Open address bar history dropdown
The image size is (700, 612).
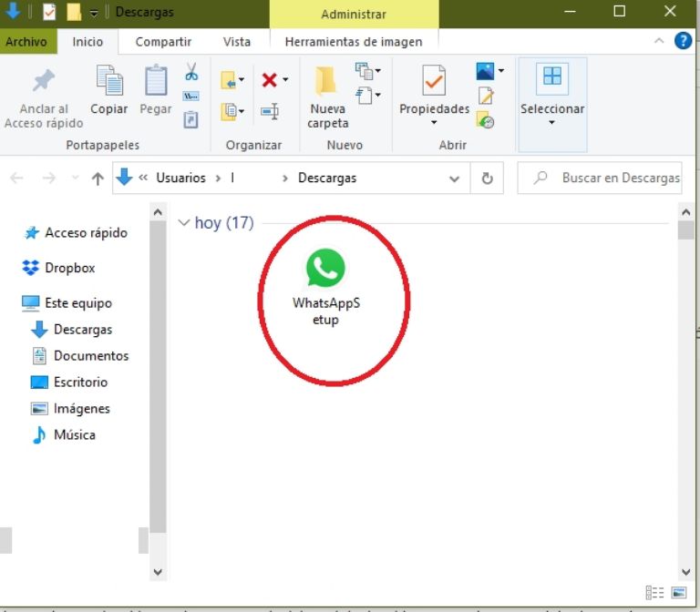click(455, 178)
